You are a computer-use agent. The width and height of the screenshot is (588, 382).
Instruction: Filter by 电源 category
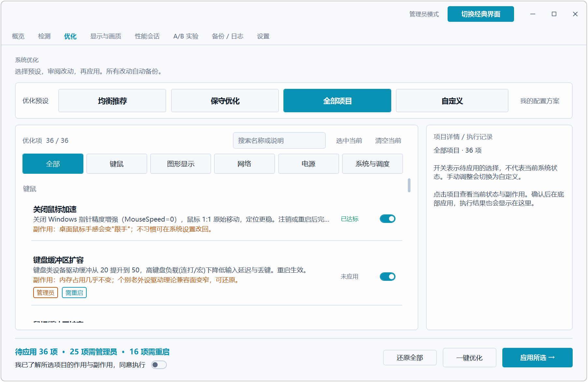tap(308, 164)
